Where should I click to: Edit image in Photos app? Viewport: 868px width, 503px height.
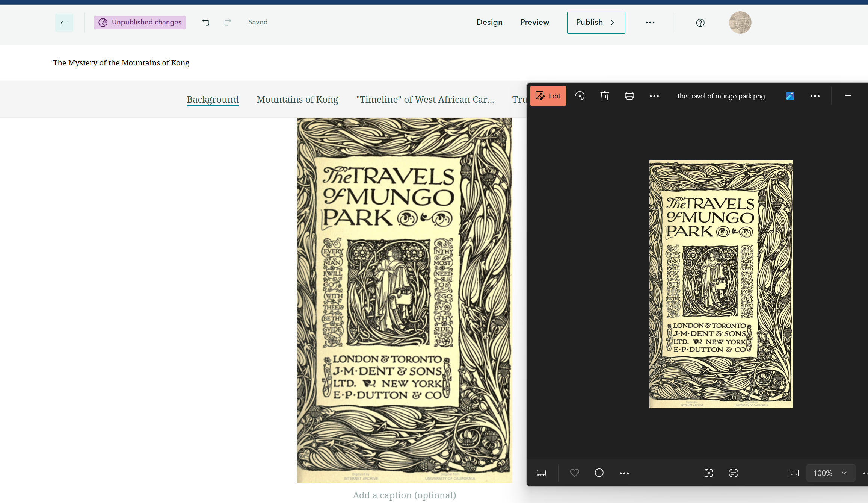[548, 96]
